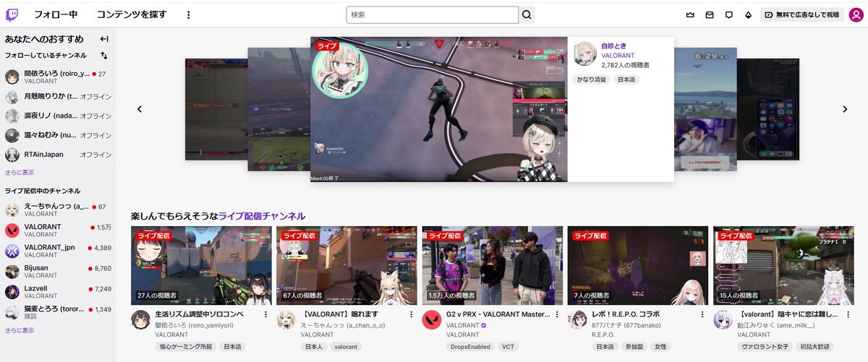Open Bijusan sidebar channel avatar
This screenshot has height=362, width=868.
tap(12, 271)
